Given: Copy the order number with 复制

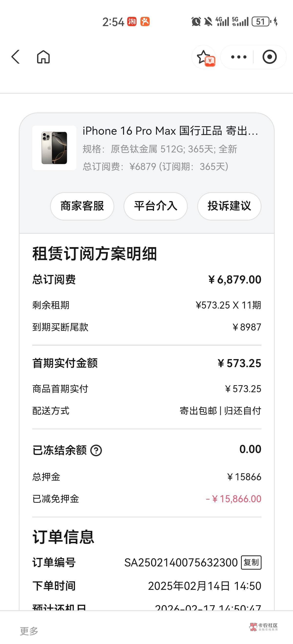Looking at the screenshot, I should (x=251, y=563).
